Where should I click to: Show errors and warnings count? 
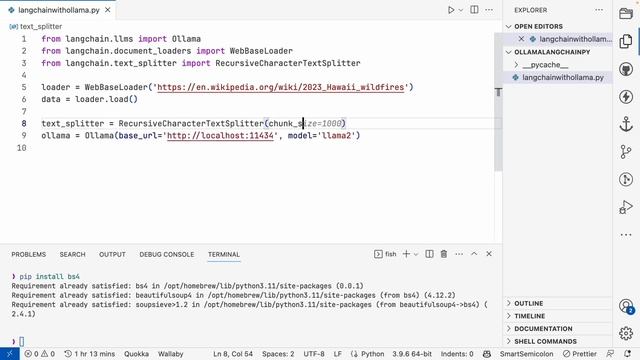click(40, 354)
